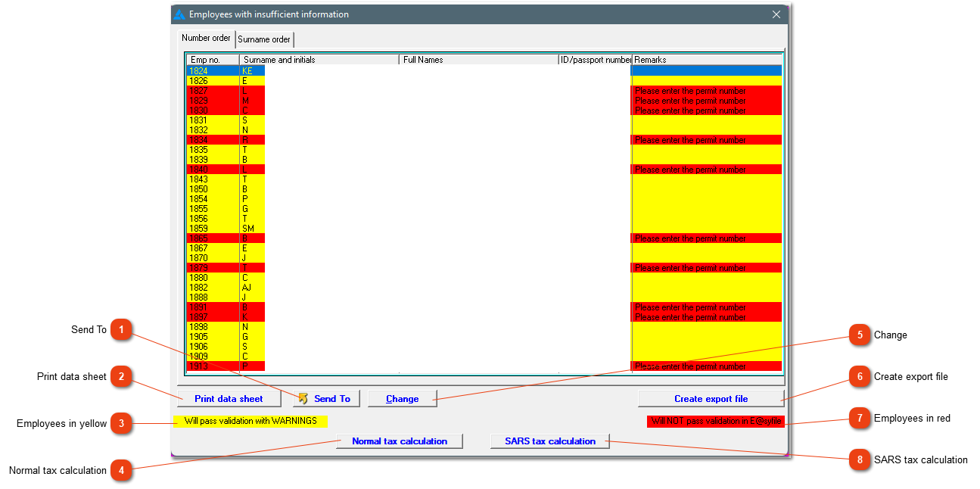Select employee row 1835
The height and width of the screenshot is (489, 980).
(484, 149)
